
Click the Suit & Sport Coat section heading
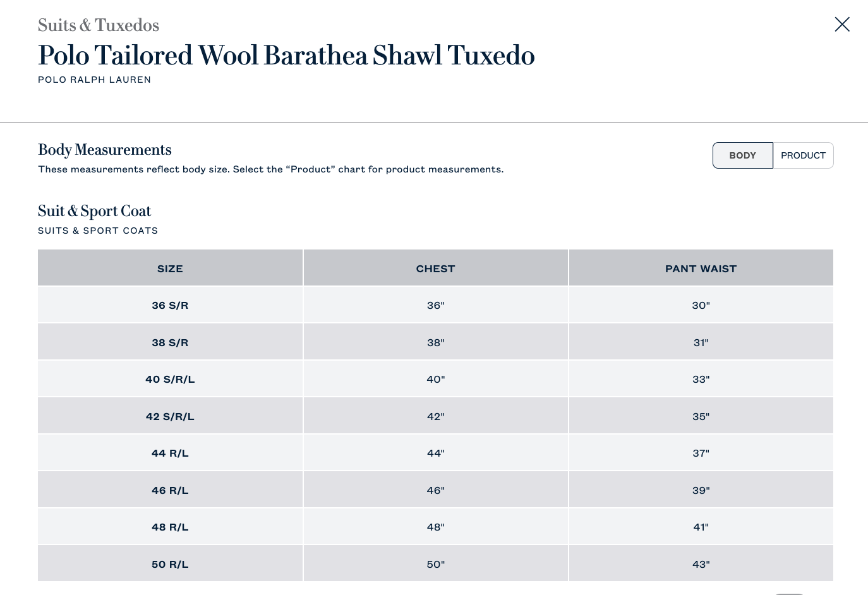(x=95, y=211)
